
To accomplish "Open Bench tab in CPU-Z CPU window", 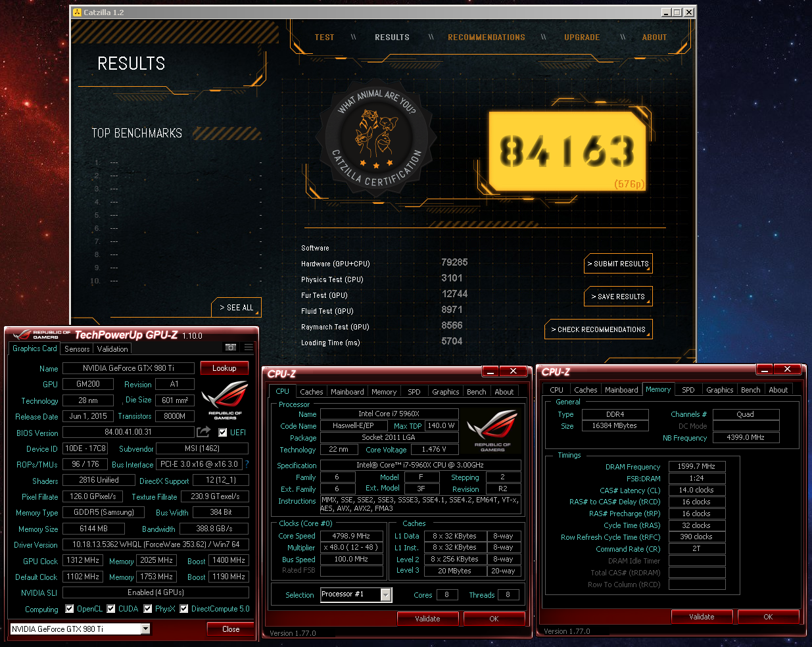I will pyautogui.click(x=477, y=392).
